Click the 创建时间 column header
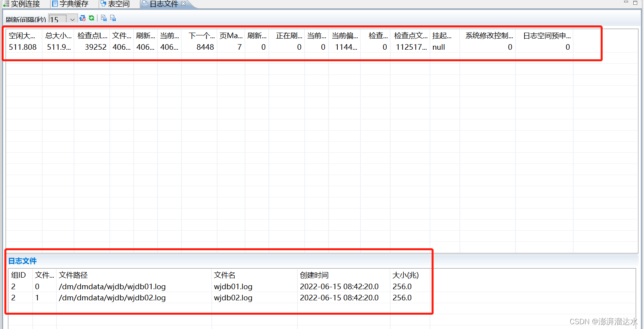This screenshot has width=644, height=329. click(314, 275)
